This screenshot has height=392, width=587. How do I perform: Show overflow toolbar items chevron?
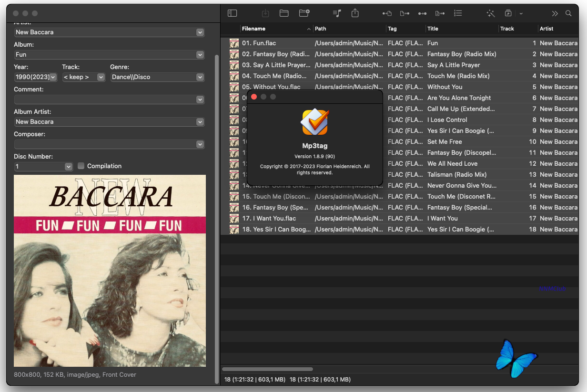point(555,13)
